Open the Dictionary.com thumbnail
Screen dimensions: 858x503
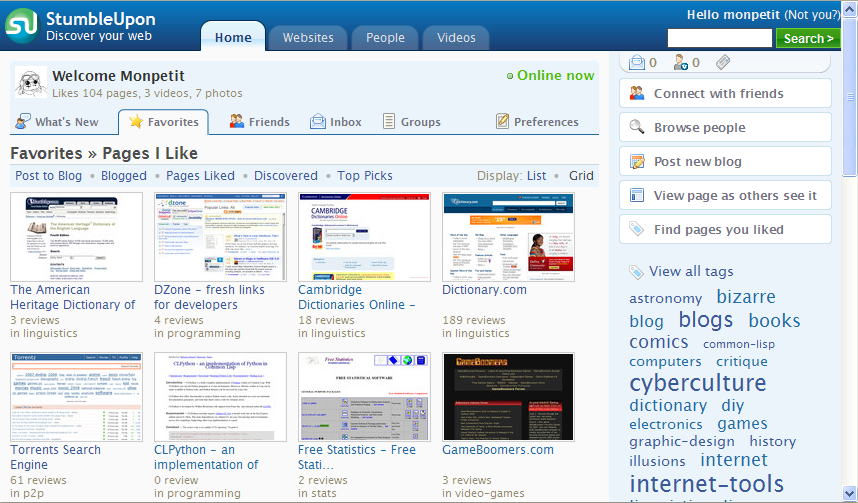[508, 237]
